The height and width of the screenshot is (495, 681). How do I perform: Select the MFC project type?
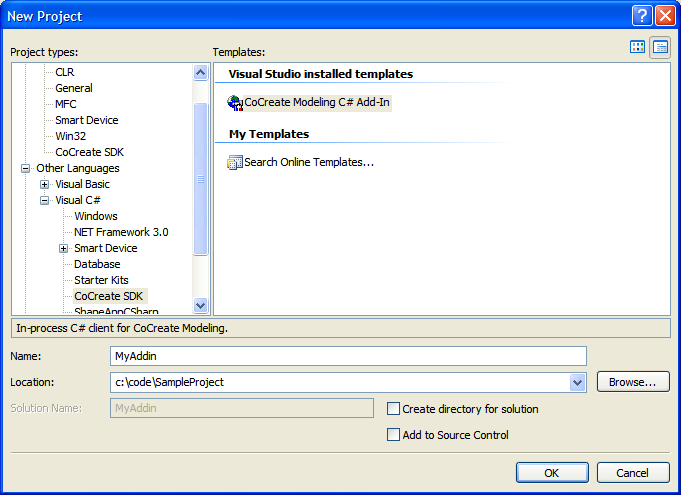66,104
